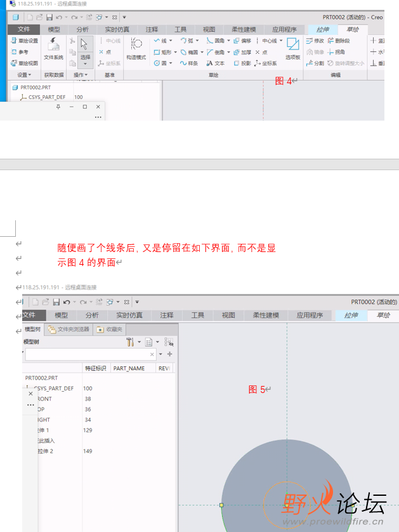Select PRT0002.PRT in the Figure 5 model tree

41,378
